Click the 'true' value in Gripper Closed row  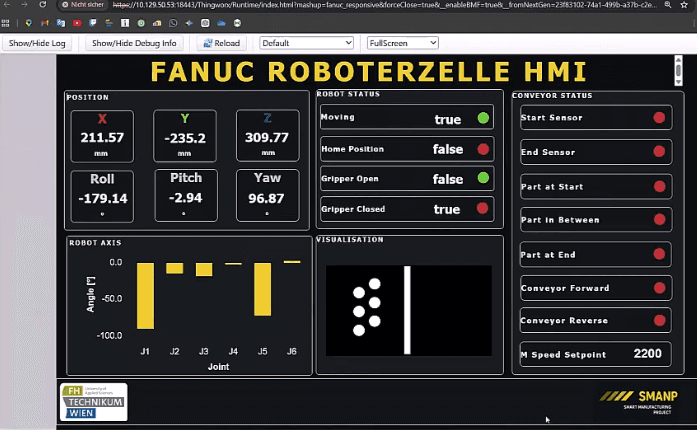(447, 209)
